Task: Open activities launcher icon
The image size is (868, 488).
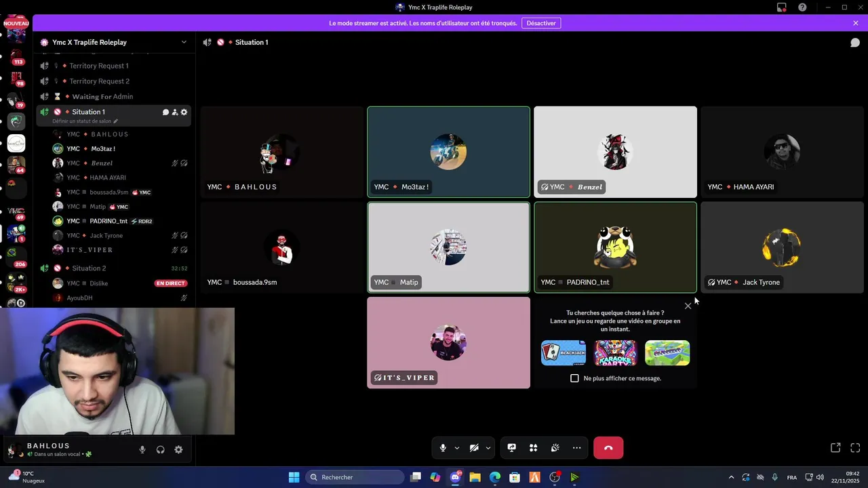Action: [534, 448]
